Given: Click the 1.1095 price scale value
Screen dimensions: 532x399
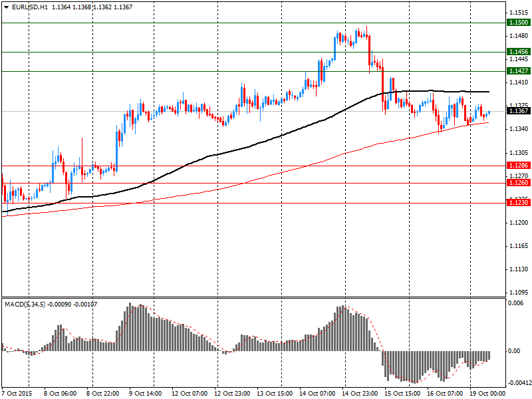Looking at the screenshot, I should (519, 293).
